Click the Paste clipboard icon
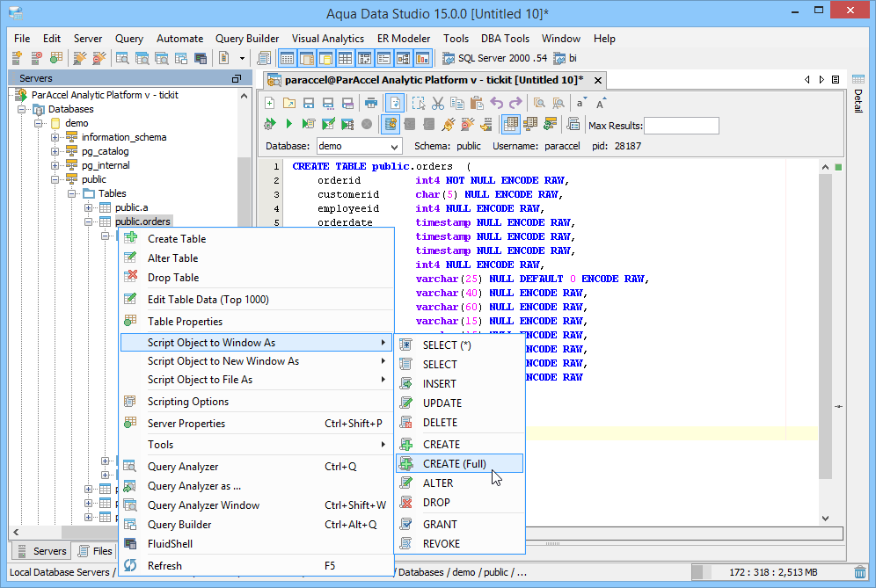This screenshot has width=876, height=588. click(x=477, y=104)
